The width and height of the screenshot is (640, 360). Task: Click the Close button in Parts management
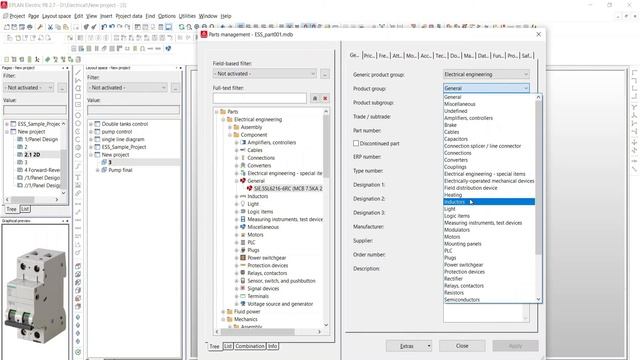point(462,346)
